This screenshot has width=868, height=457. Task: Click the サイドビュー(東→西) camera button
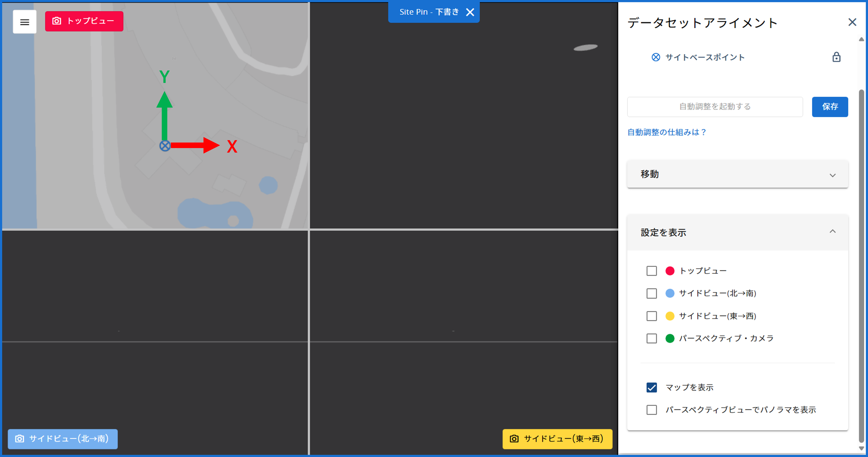pos(557,439)
